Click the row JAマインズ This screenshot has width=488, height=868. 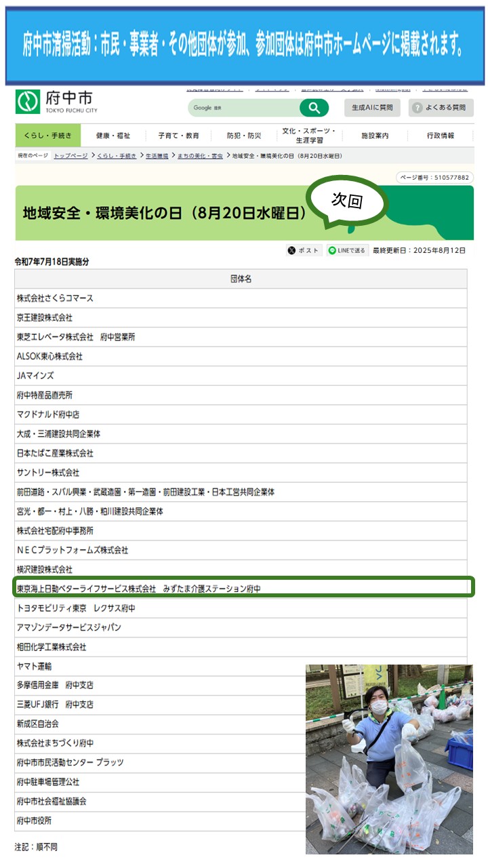click(241, 376)
